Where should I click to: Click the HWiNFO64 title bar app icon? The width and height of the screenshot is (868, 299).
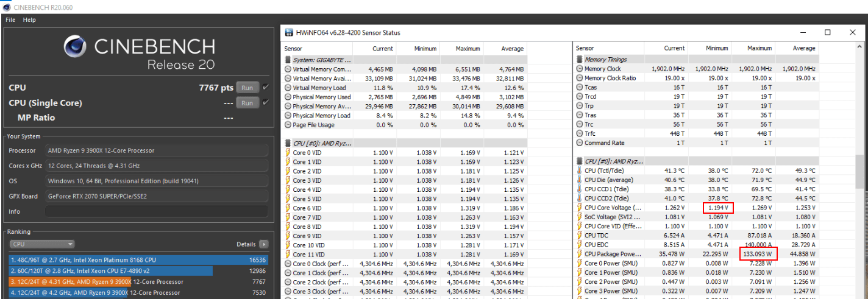[x=288, y=33]
